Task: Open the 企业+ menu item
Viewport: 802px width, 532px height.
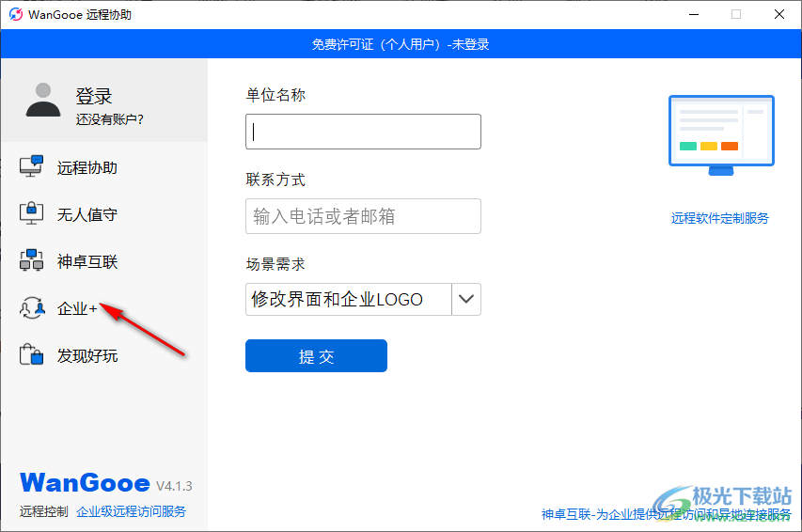Action: tap(77, 309)
